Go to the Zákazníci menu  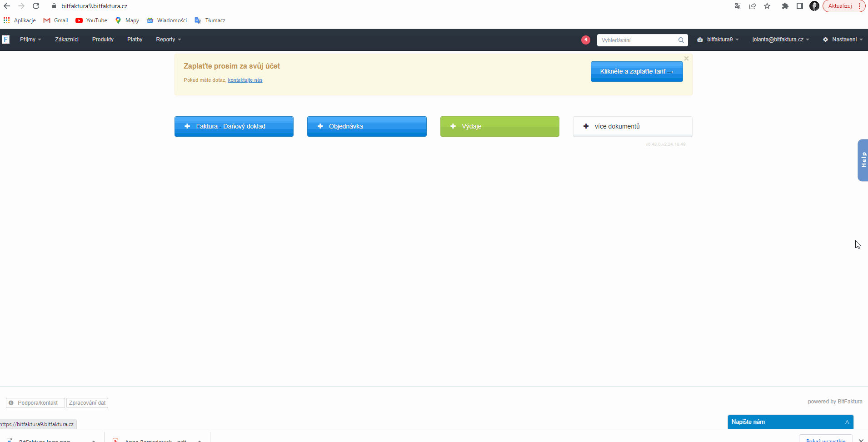coord(67,40)
